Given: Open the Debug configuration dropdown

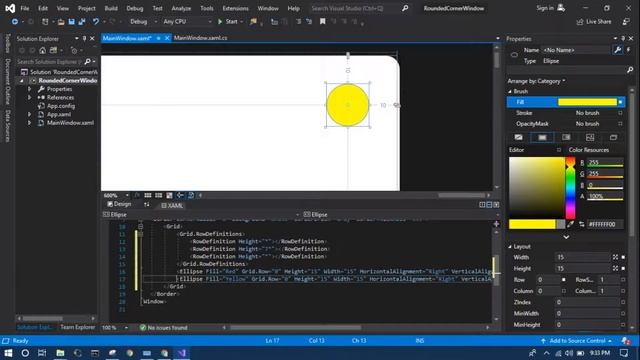Looking at the screenshot, I should click(144, 22).
